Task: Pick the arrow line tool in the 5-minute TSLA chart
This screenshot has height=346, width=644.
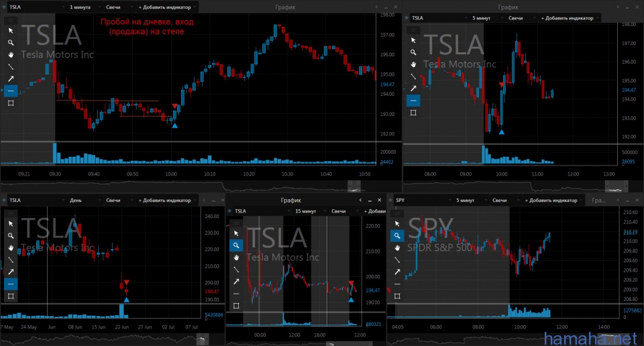Action: (413, 88)
